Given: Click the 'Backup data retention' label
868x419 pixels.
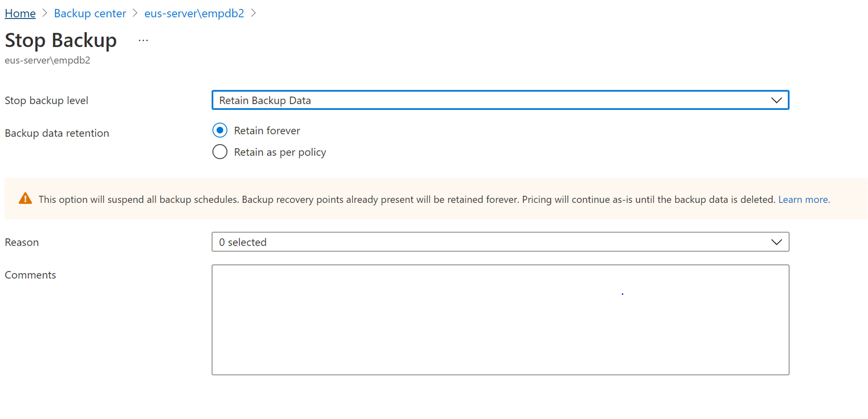Looking at the screenshot, I should [x=57, y=133].
